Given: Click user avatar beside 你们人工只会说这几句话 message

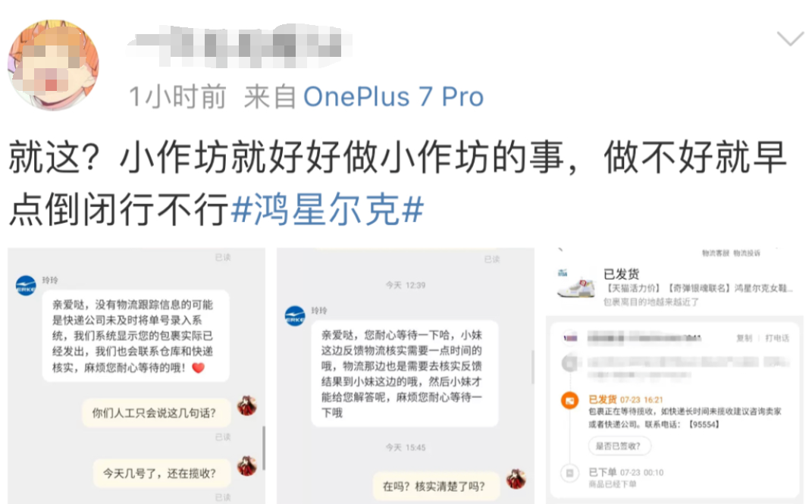Looking at the screenshot, I should [247, 405].
